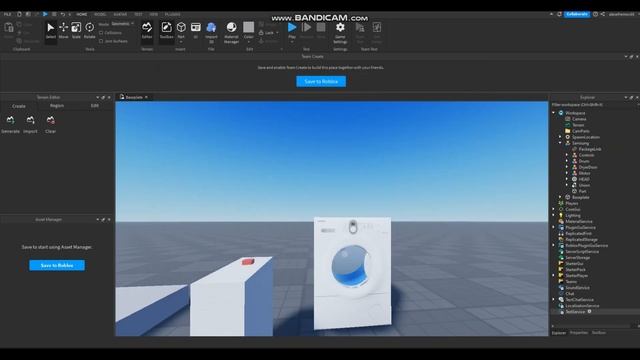Image resolution: width=640 pixels, height=360 pixels.
Task: Click the TestService add plus icon
Action: (589, 311)
